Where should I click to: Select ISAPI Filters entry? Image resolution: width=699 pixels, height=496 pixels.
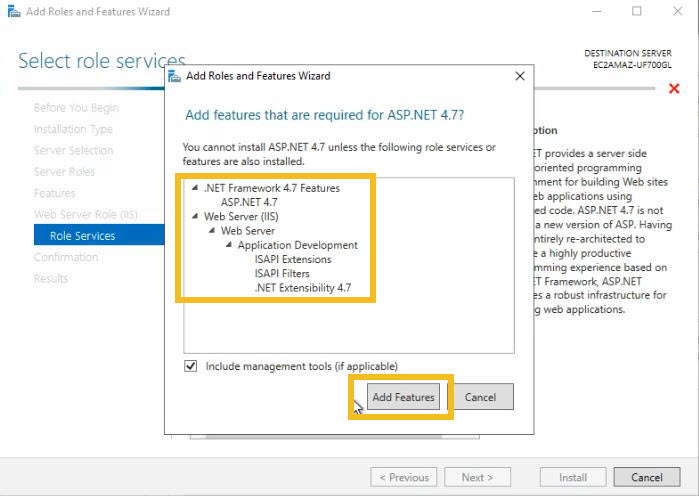click(x=282, y=273)
